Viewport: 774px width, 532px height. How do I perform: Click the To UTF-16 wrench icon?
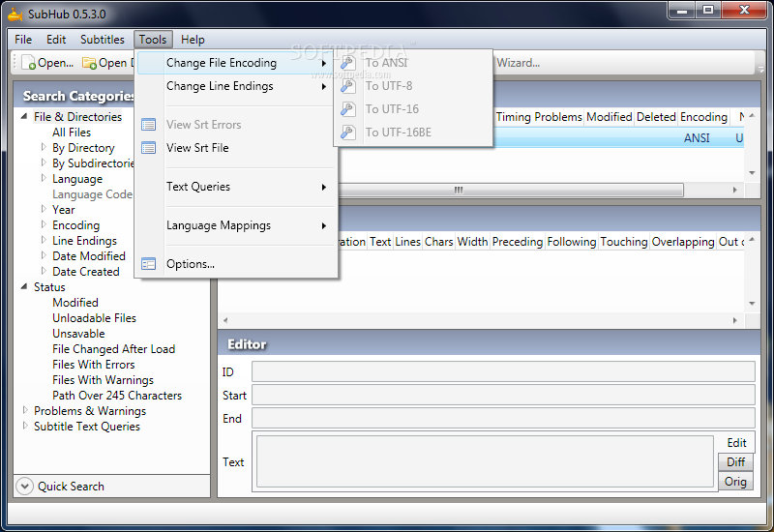(x=348, y=109)
